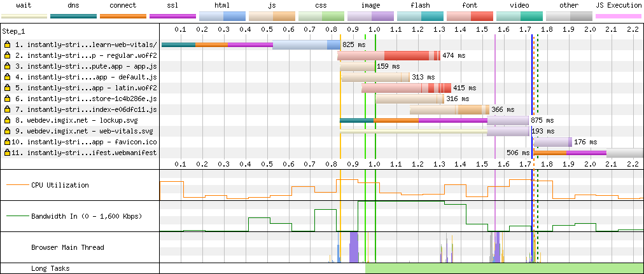Click the lock icon for webmanifest request

point(7,153)
